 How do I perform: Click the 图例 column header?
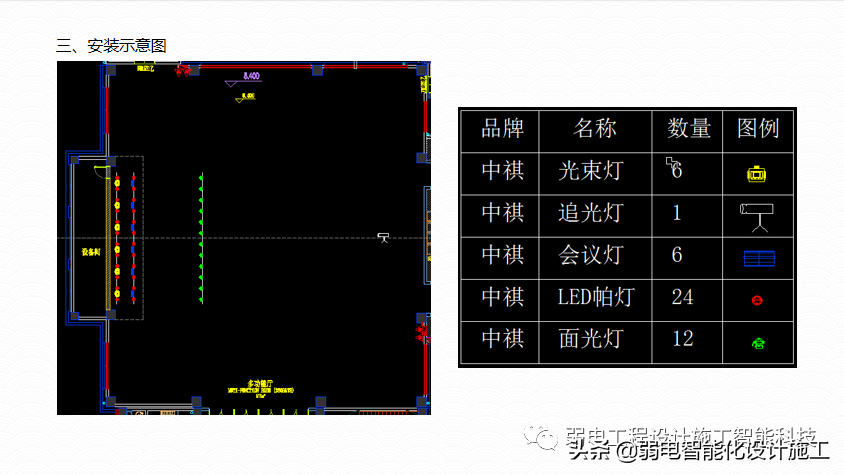point(758,129)
